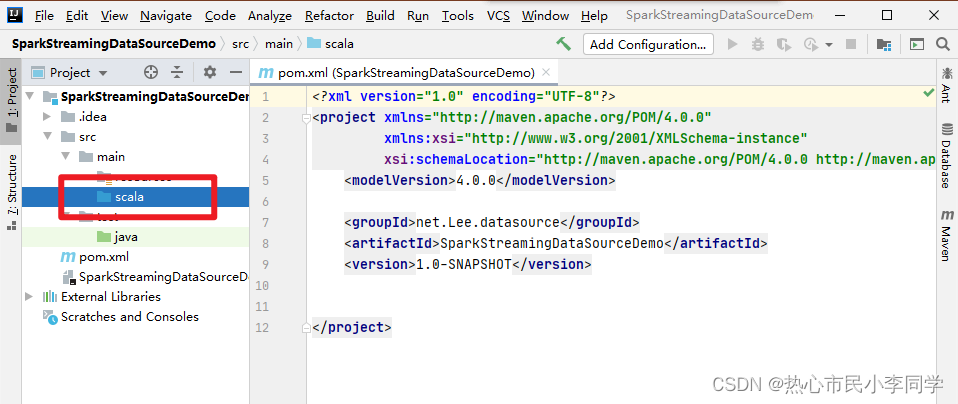Open dropdown arrow beside profiler icon
Viewport: 958px width, 404px height.
[828, 45]
